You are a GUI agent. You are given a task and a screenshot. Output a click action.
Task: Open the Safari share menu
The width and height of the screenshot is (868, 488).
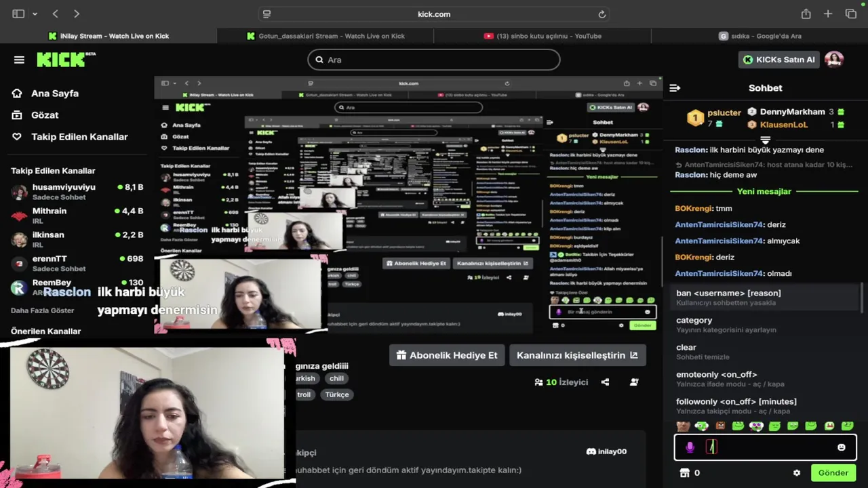(806, 14)
